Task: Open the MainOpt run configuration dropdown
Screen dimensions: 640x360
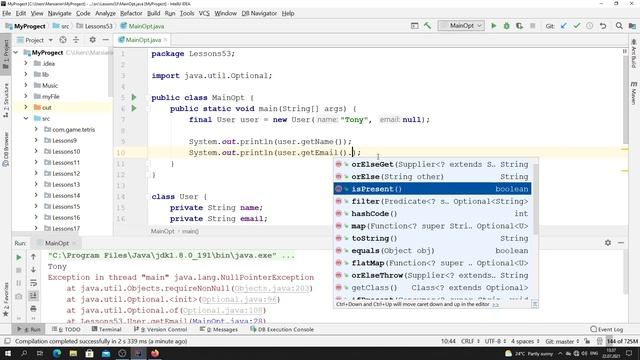Action: pyautogui.click(x=461, y=26)
